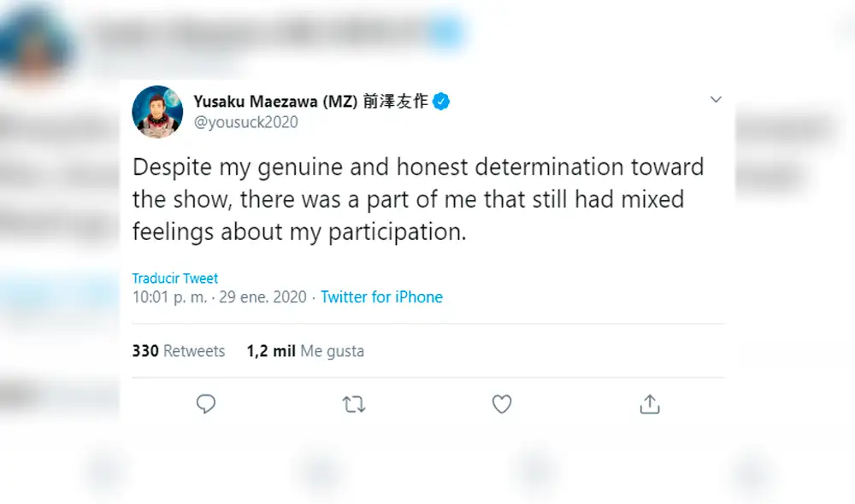Open the share tweet icon
This screenshot has width=855, height=504.
(650, 403)
